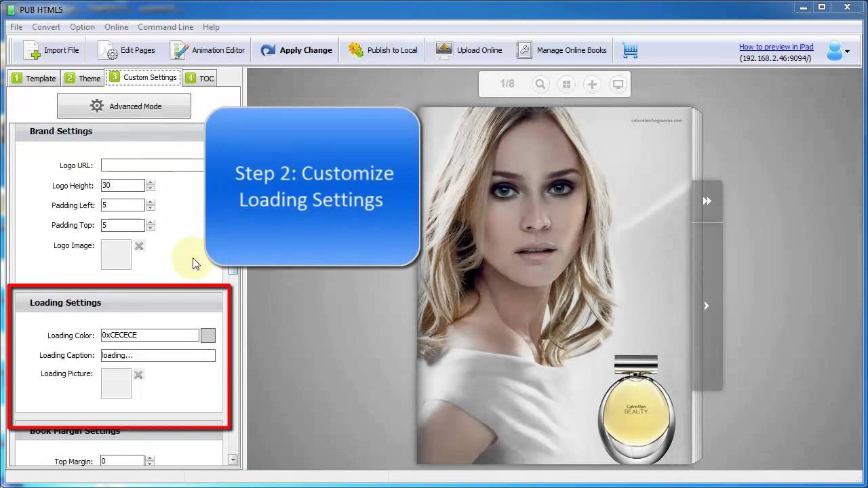This screenshot has width=868, height=488.
Task: Open the File menu
Action: 16,27
